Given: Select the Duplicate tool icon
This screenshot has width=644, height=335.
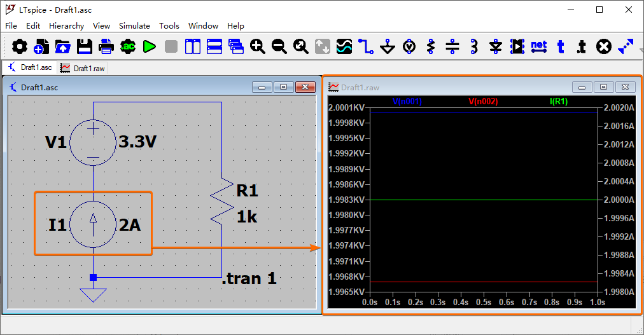Looking at the screenshot, I should point(626,47).
